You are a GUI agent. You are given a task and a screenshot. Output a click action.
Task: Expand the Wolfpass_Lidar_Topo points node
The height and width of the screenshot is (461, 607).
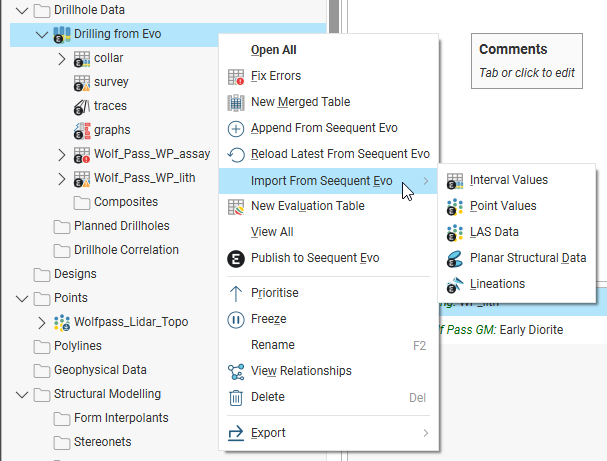(41, 322)
